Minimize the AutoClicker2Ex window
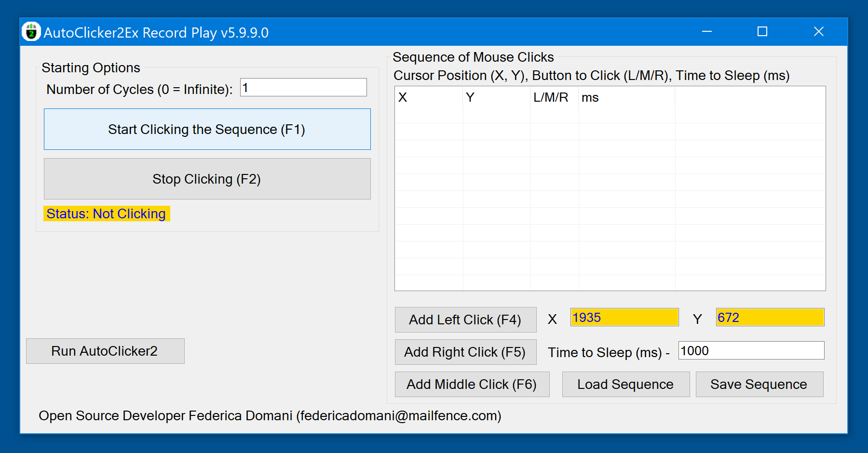The height and width of the screenshot is (453, 868). click(707, 32)
